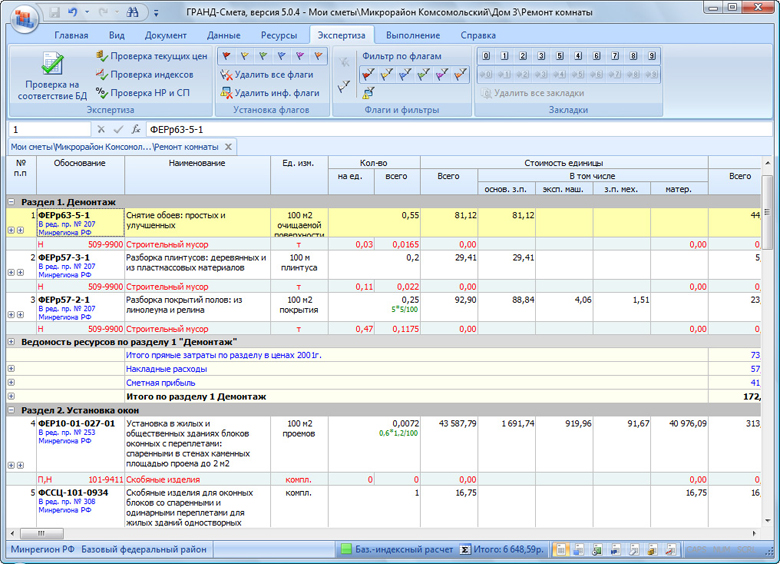Click Undo arrow in quick access toolbar
The height and width of the screenshot is (564, 780).
tap(73, 12)
